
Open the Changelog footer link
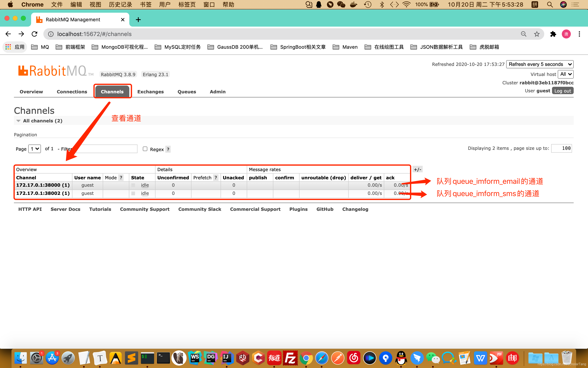[355, 209]
